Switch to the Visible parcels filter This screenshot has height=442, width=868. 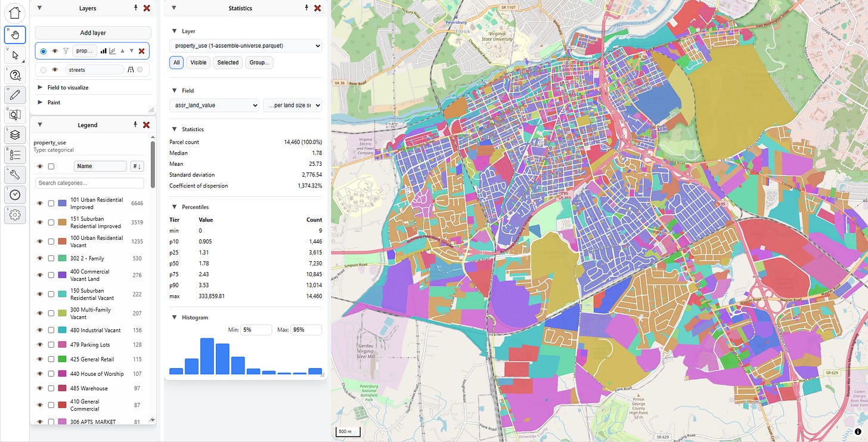[x=199, y=63]
